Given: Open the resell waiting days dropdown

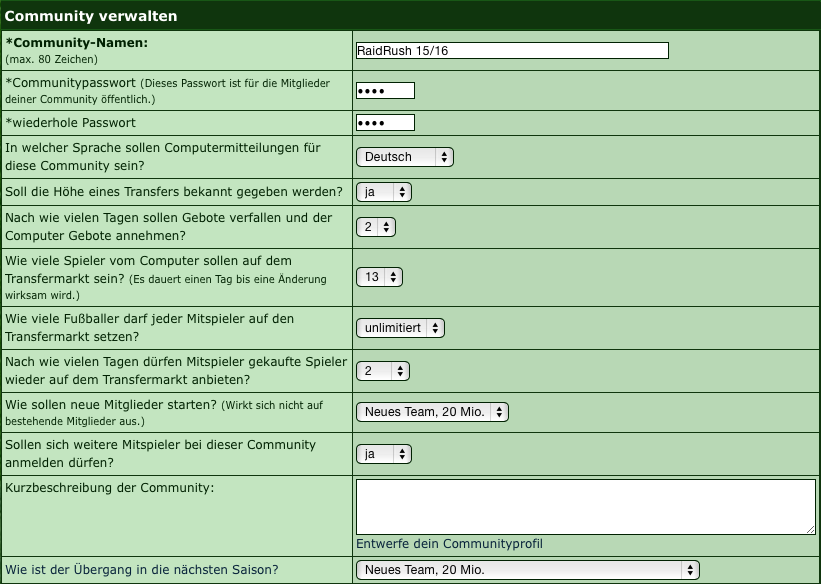Looking at the screenshot, I should [383, 371].
